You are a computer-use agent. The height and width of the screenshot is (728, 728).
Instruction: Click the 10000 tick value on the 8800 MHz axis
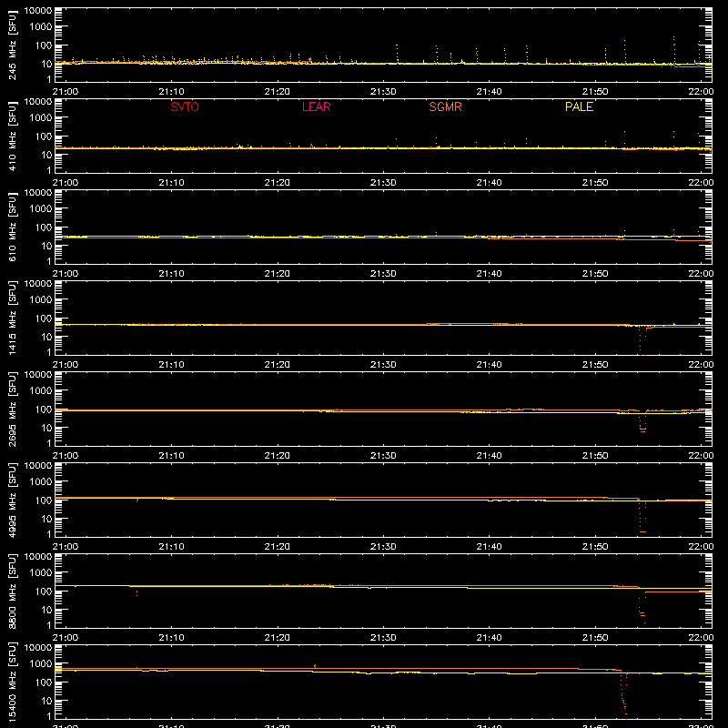[x=38, y=557]
